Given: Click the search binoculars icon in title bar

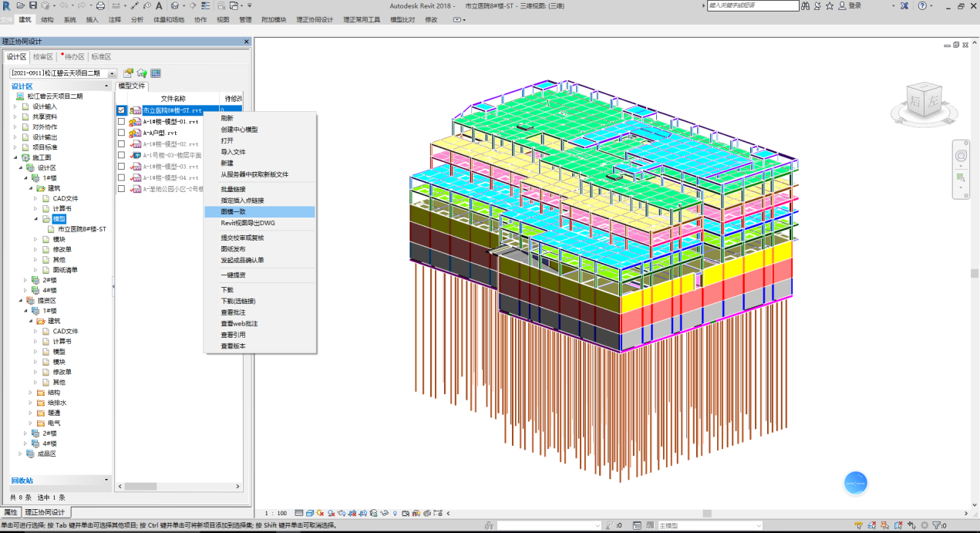Looking at the screenshot, I should point(806,5).
